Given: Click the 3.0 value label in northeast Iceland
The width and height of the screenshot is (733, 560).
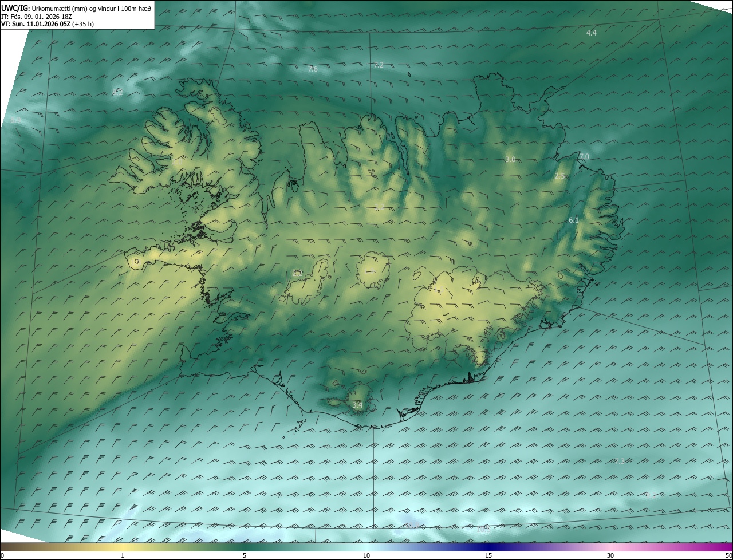Looking at the screenshot, I should (510, 159).
